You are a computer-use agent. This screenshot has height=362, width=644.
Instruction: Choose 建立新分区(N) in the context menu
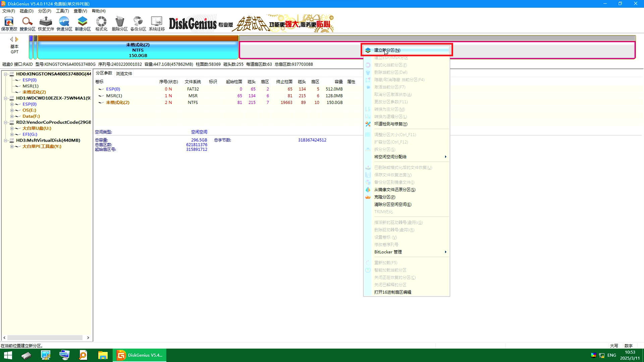[x=407, y=50]
